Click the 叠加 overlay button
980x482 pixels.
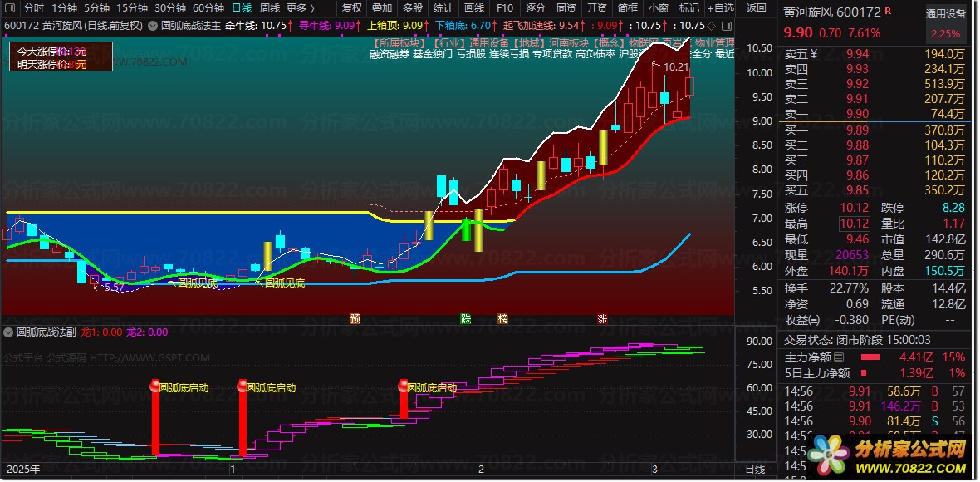(x=382, y=8)
